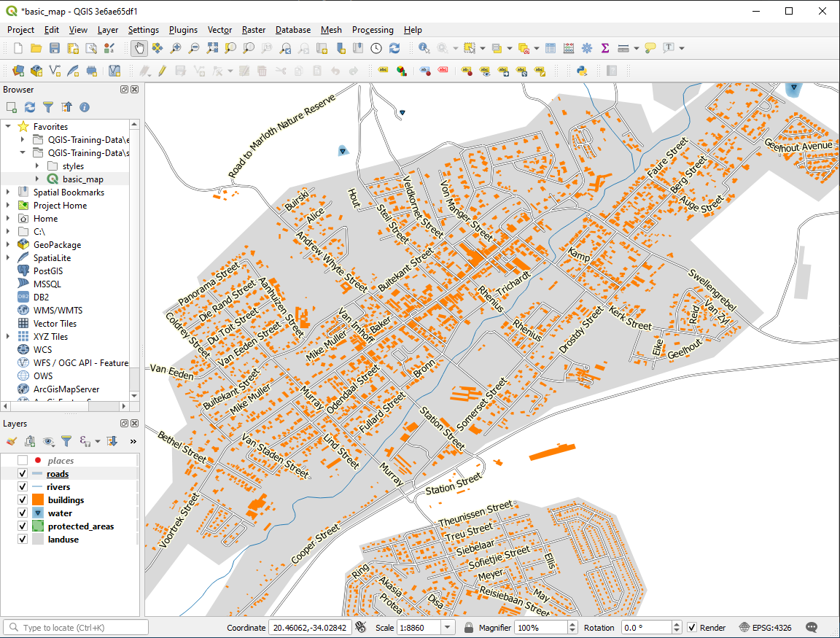Click the Zoom In magnifier tool
Viewport: 840px width, 638px height.
(x=176, y=48)
